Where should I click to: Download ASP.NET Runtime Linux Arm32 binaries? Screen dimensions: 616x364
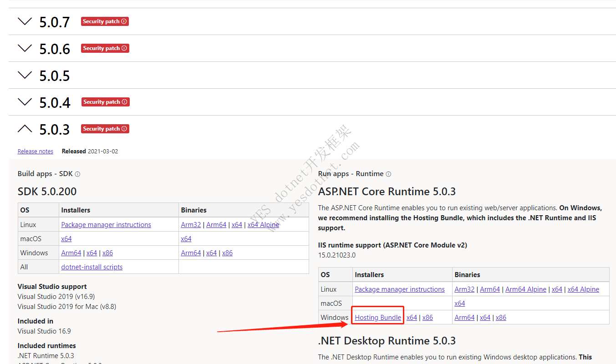pyautogui.click(x=464, y=289)
